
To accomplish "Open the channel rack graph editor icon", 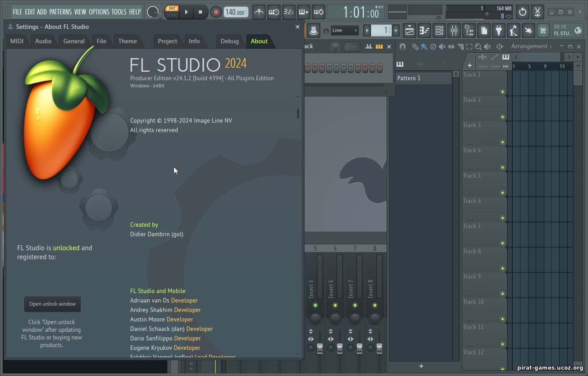I will [x=369, y=46].
